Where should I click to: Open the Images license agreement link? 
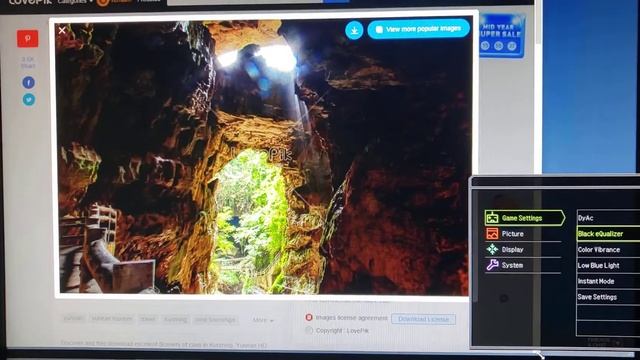click(x=351, y=318)
